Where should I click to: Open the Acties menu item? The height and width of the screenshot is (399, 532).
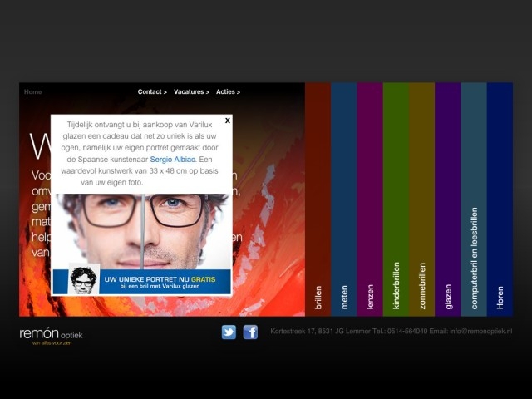(228, 92)
